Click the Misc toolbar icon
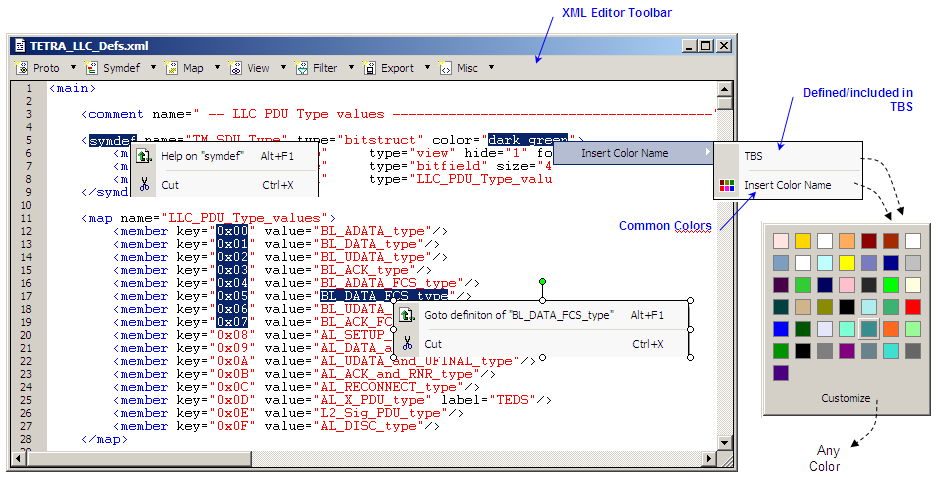 pyautogui.click(x=446, y=68)
